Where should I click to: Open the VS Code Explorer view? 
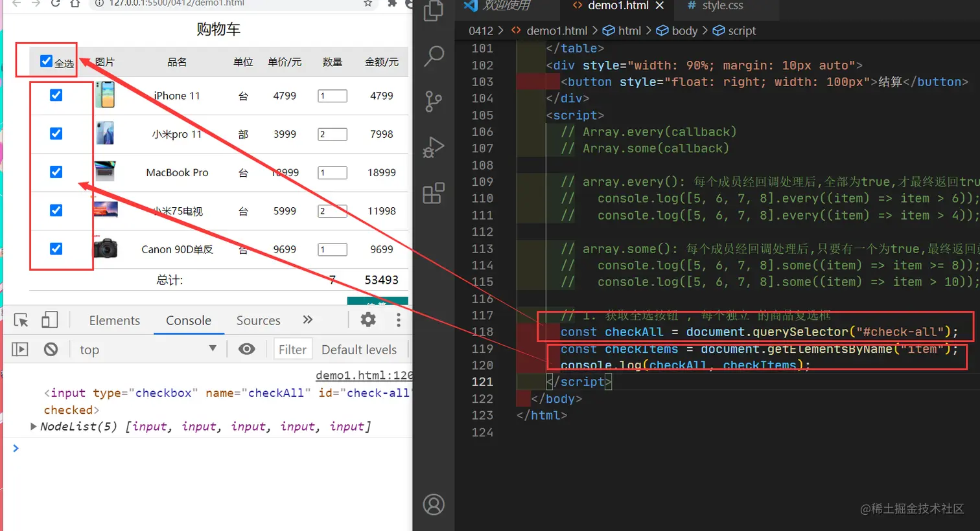click(433, 10)
